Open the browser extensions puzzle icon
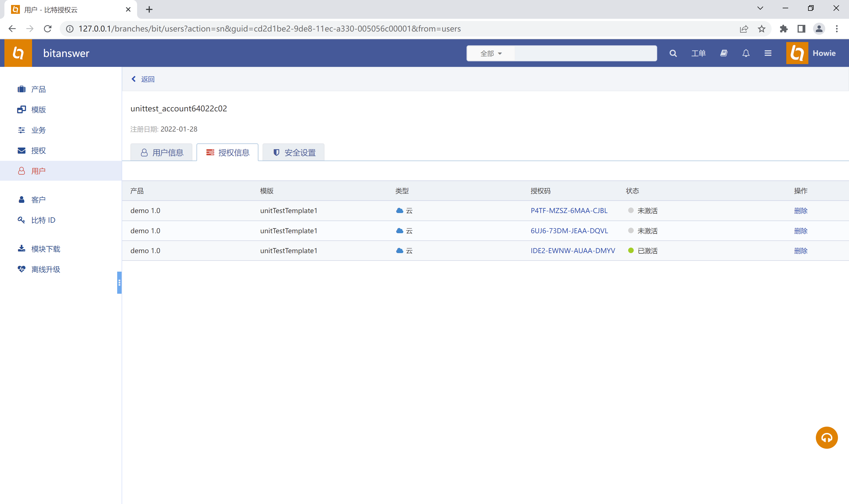 coord(784,29)
